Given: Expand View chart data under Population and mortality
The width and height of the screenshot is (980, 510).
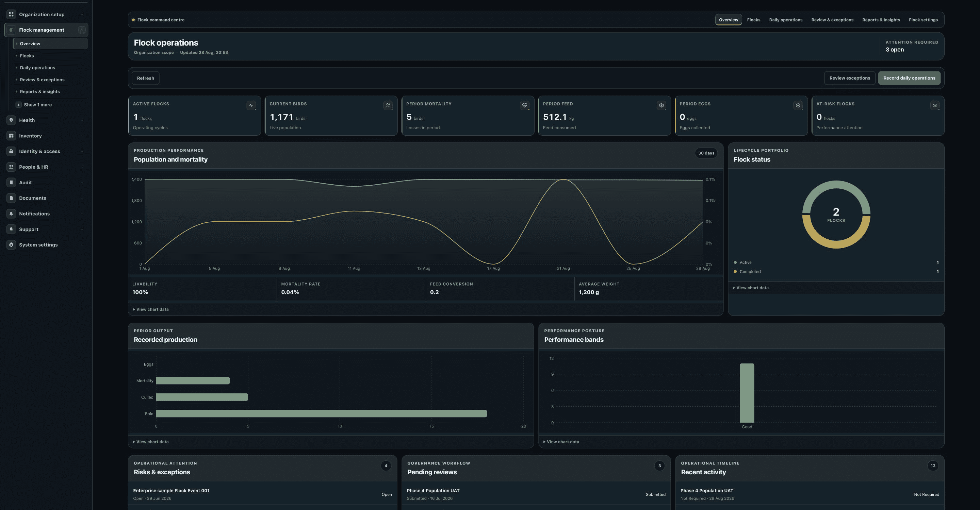Looking at the screenshot, I should point(151,309).
